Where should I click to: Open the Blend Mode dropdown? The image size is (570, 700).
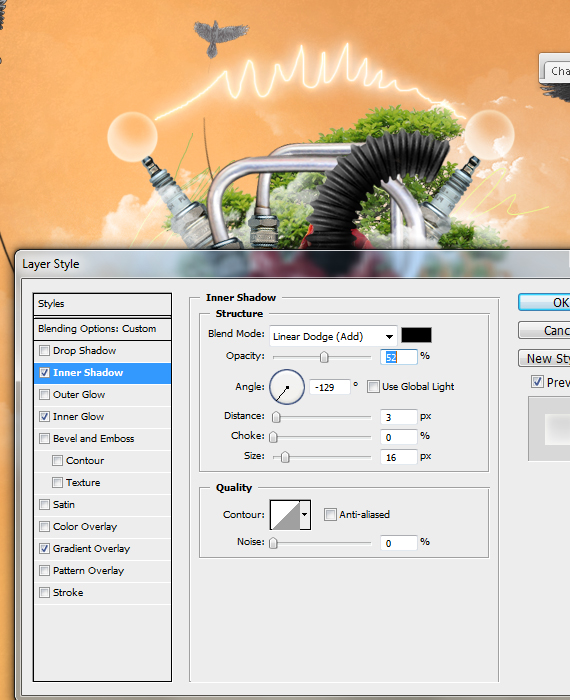pyautogui.click(x=333, y=336)
